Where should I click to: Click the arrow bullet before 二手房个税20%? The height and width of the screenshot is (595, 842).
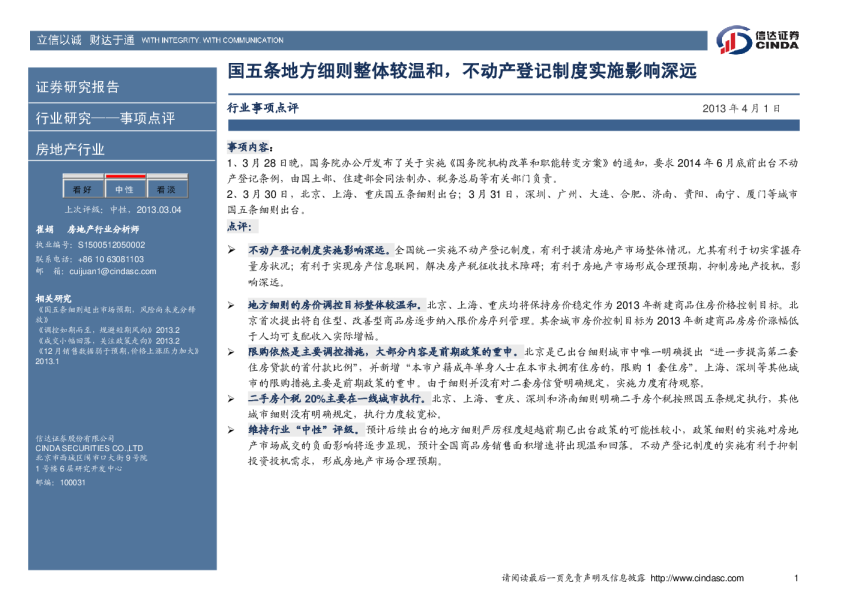pos(232,398)
